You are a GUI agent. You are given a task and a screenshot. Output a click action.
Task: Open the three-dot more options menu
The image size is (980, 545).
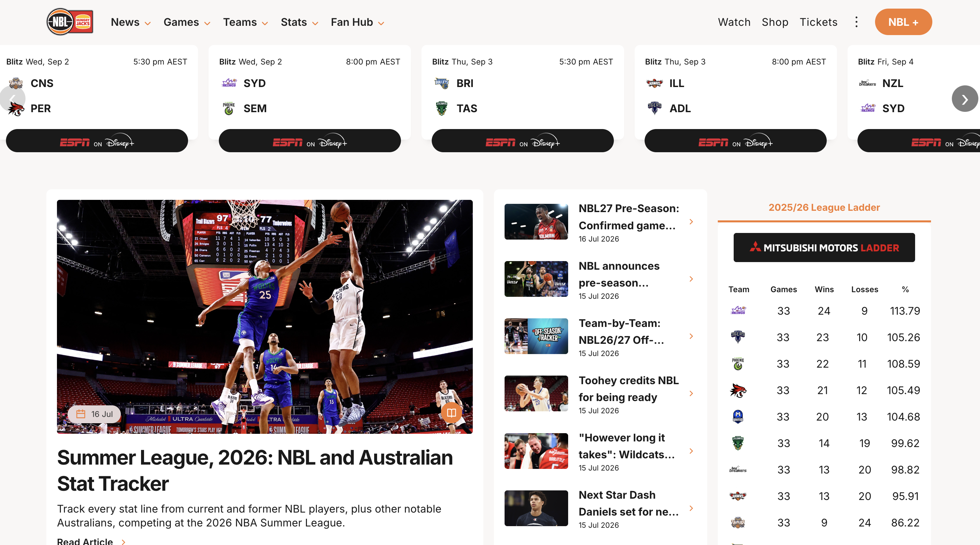856,22
